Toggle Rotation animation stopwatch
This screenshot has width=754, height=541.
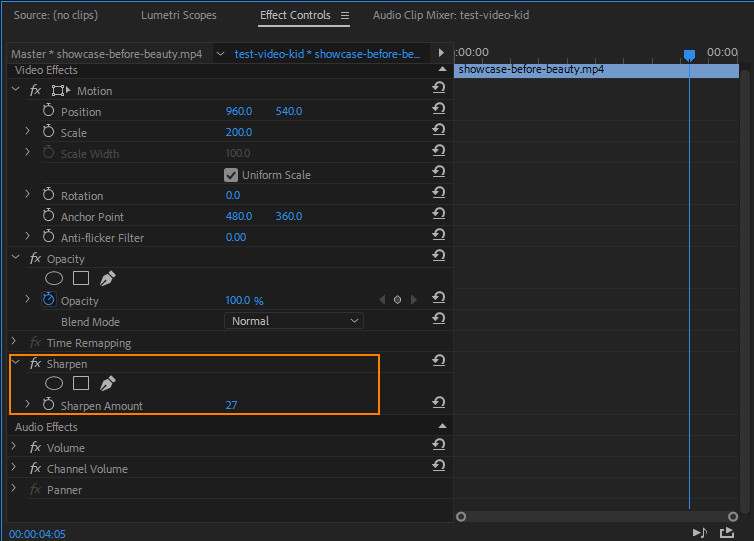49,194
